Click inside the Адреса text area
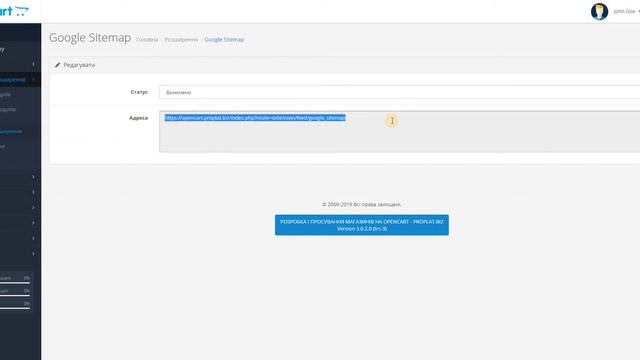The width and height of the screenshot is (640, 360). coord(400,131)
